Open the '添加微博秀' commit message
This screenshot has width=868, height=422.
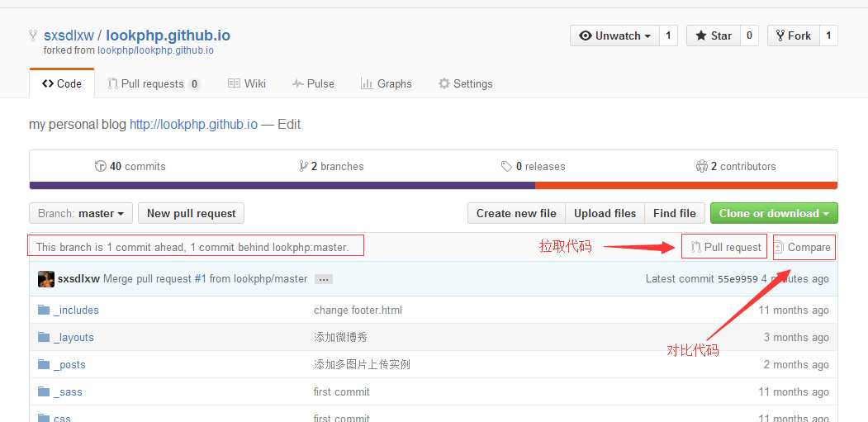pos(340,337)
